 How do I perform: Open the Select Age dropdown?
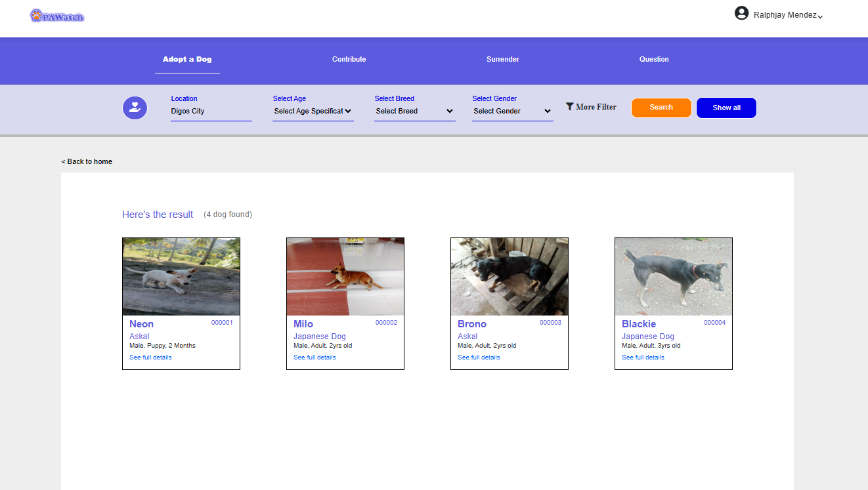tap(313, 112)
